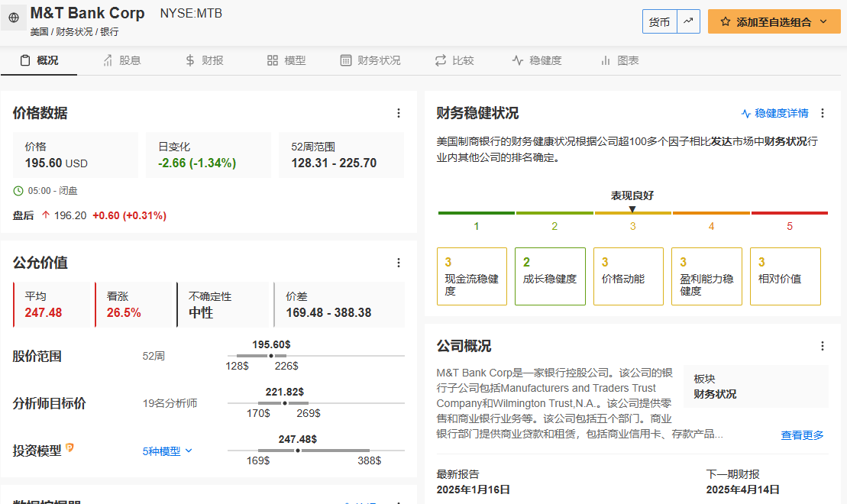Open the 公司概况 panel three-dot menu
The height and width of the screenshot is (504, 847).
pyautogui.click(x=823, y=346)
